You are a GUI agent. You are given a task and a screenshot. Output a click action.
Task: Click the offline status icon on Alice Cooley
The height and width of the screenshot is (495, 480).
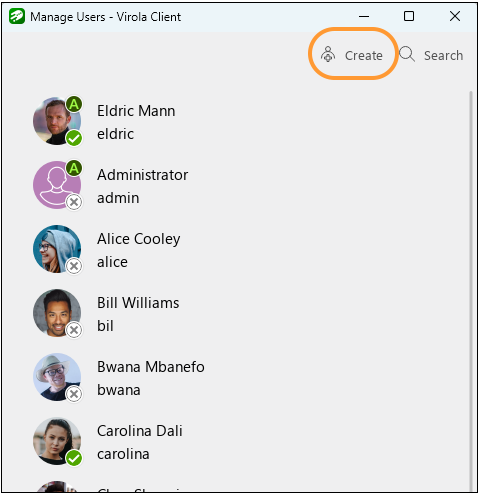coord(74,266)
